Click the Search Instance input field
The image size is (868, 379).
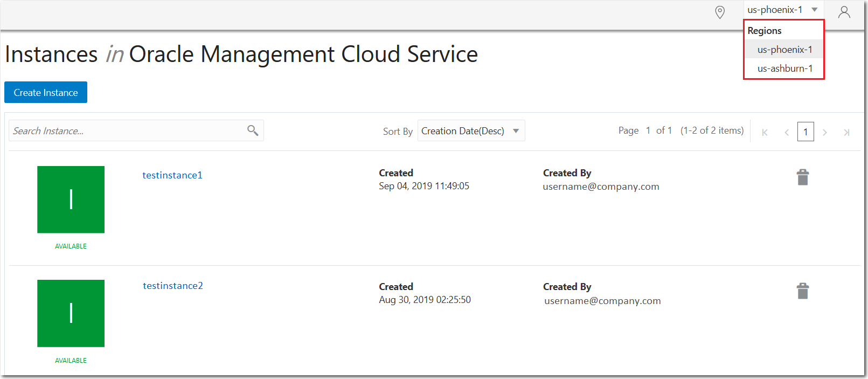pyautogui.click(x=127, y=131)
